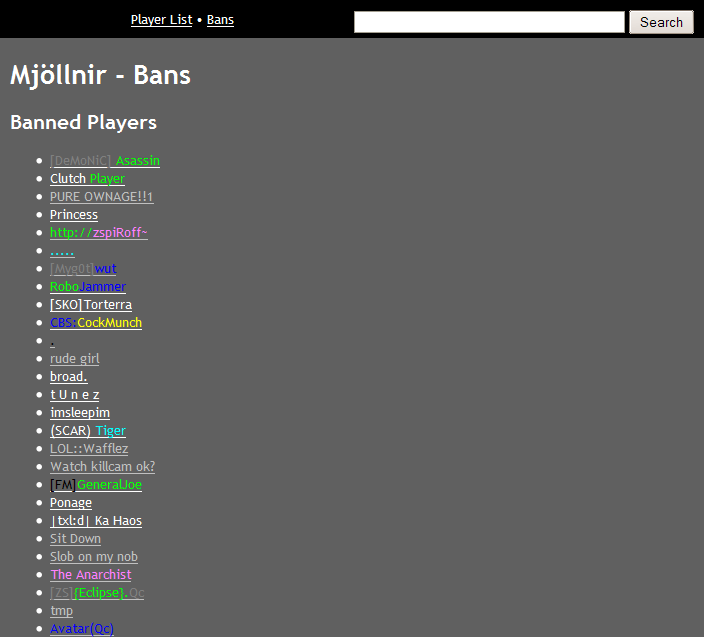Image resolution: width=704 pixels, height=637 pixels.
Task: Open the http://zspiRoff~ player link
Action: click(x=99, y=233)
